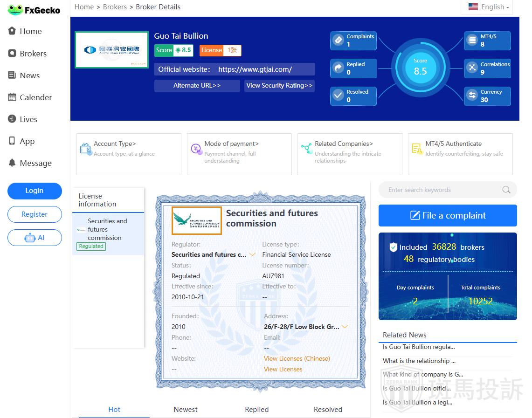Switch to the Newest complaints tab
The image size is (532, 418).
[186, 409]
